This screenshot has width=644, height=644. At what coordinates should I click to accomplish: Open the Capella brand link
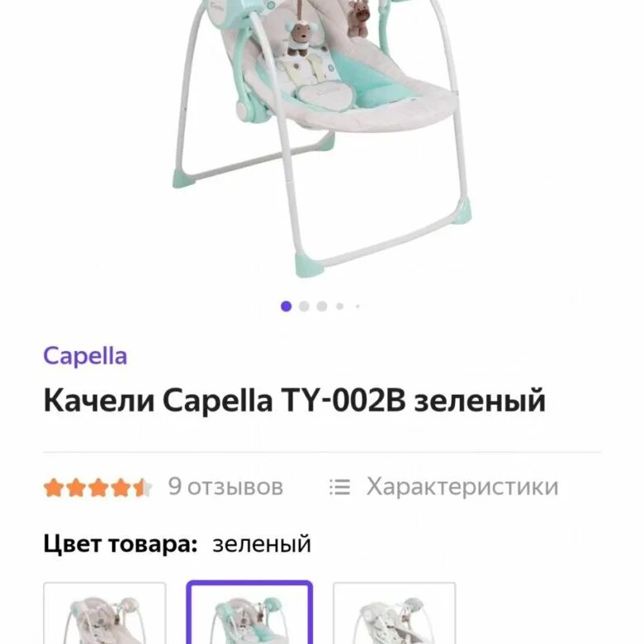[85, 356]
